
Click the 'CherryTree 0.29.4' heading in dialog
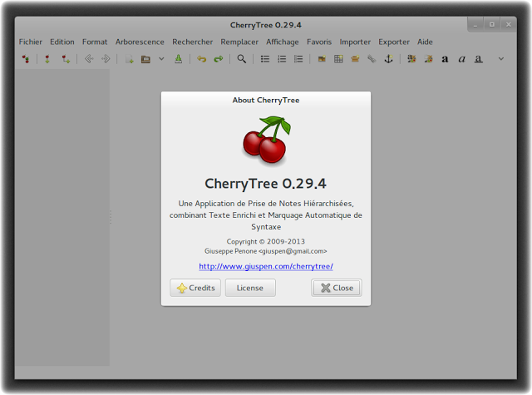tap(266, 184)
